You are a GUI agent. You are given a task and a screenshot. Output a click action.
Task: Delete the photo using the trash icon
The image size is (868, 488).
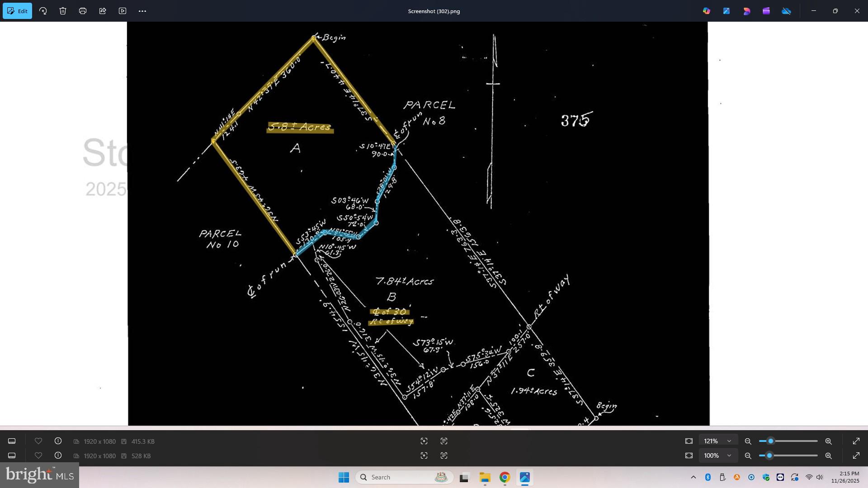[63, 11]
